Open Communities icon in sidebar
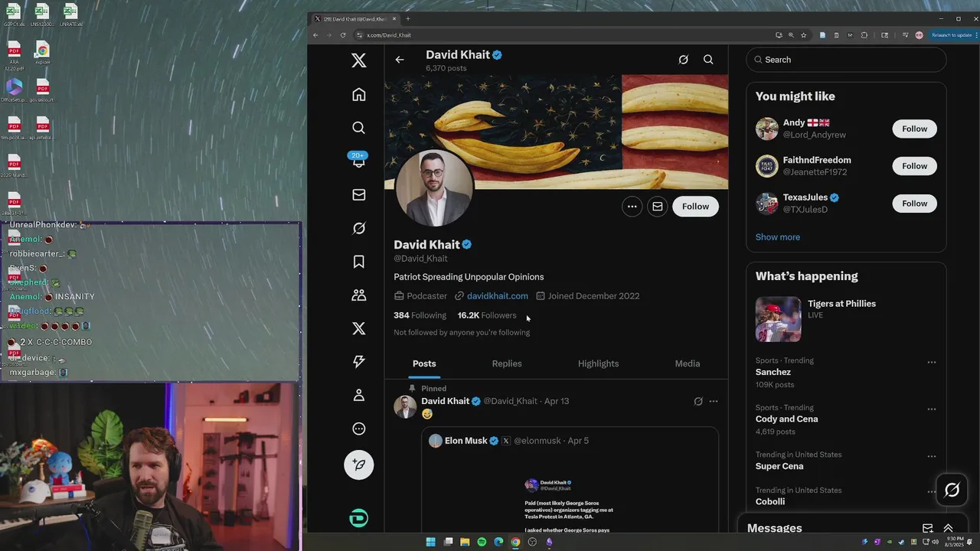The height and width of the screenshot is (551, 980). [x=359, y=295]
